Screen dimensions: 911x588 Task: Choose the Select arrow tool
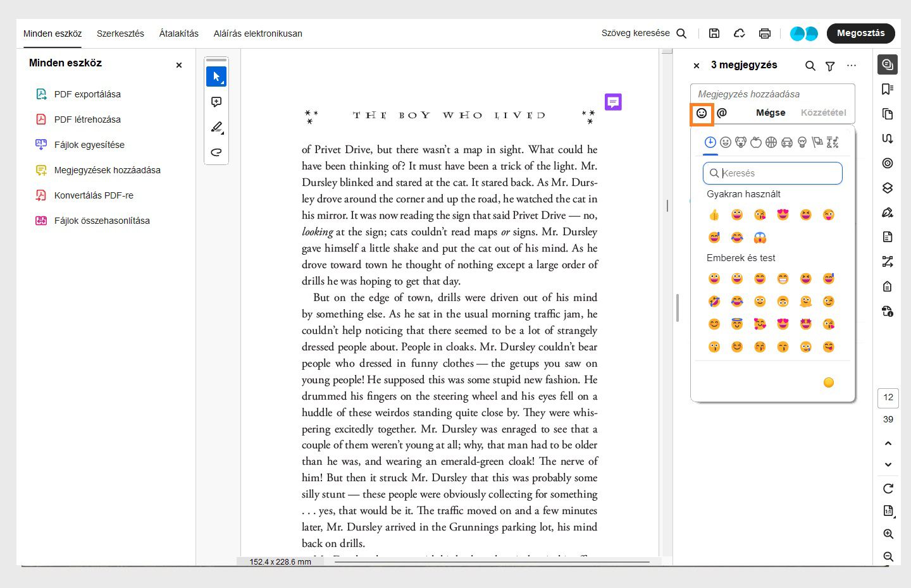point(216,77)
